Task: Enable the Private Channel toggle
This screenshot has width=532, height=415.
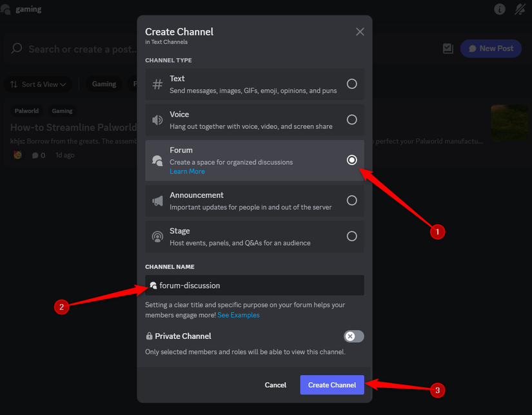Action: [353, 336]
